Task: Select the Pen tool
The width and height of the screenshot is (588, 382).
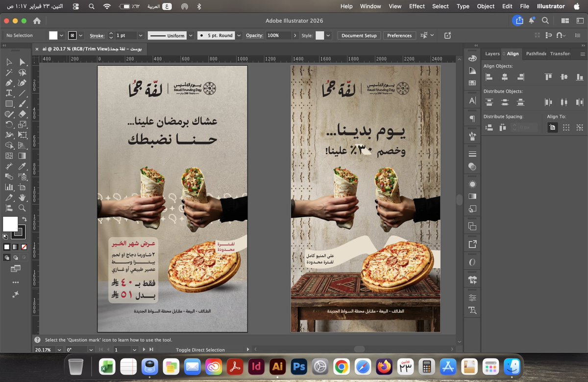Action: (9, 82)
